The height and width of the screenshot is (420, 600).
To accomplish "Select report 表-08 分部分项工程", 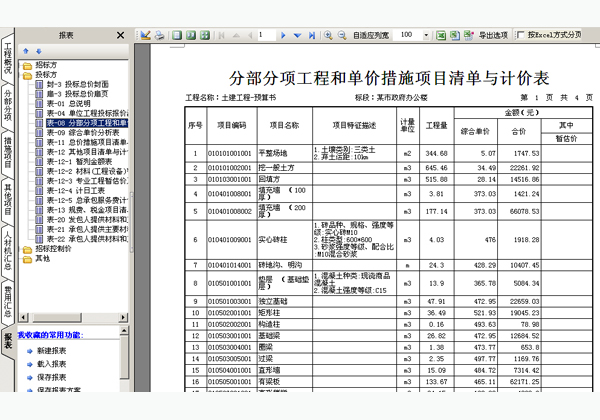I will [82, 123].
